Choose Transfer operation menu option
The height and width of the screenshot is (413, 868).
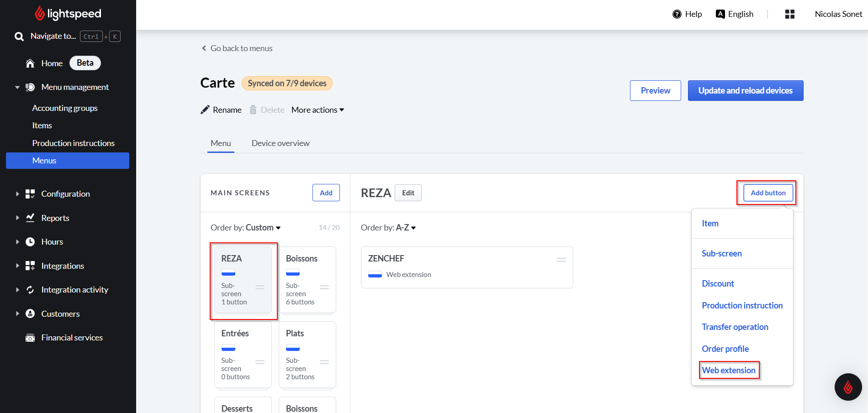[735, 327]
